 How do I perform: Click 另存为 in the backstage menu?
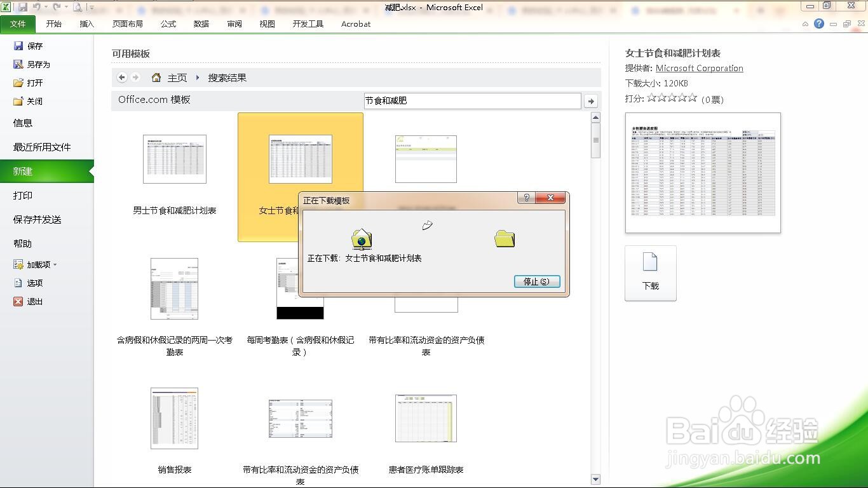[32, 64]
